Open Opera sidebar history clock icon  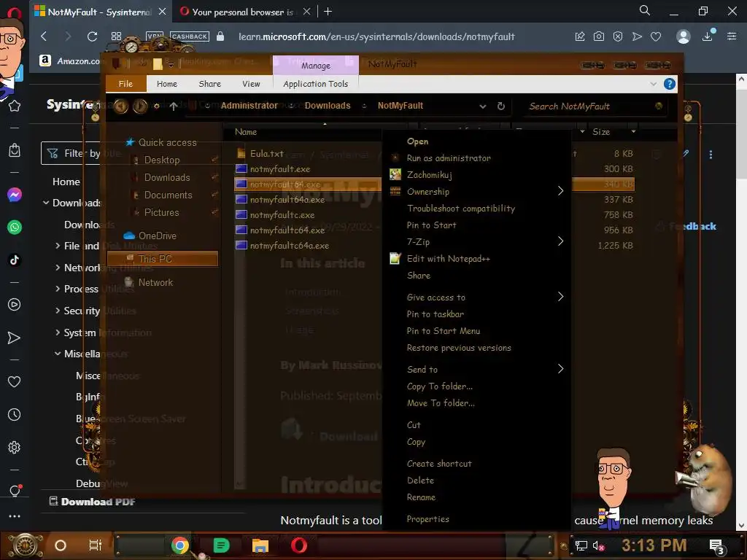point(15,415)
